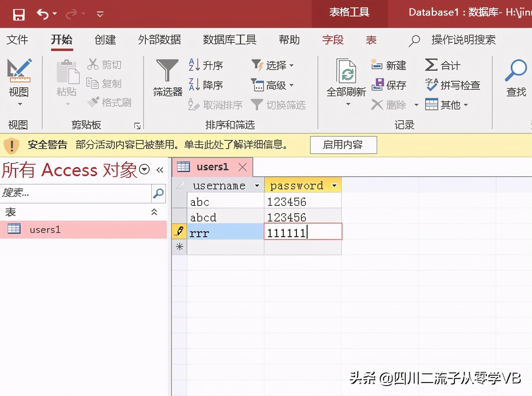The width and height of the screenshot is (532, 396).
Task: Collapse the 表 (Tables) group in sidebar
Action: click(155, 212)
